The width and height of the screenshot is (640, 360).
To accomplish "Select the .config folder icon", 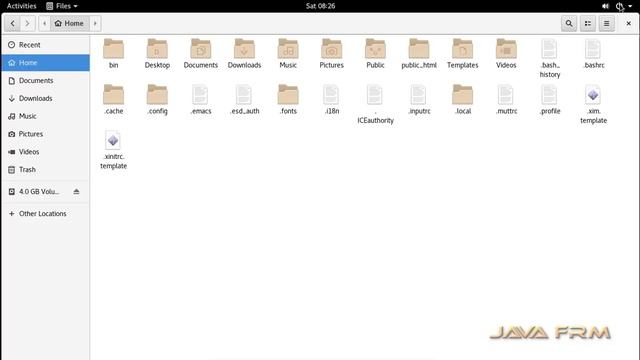I will coord(157,94).
